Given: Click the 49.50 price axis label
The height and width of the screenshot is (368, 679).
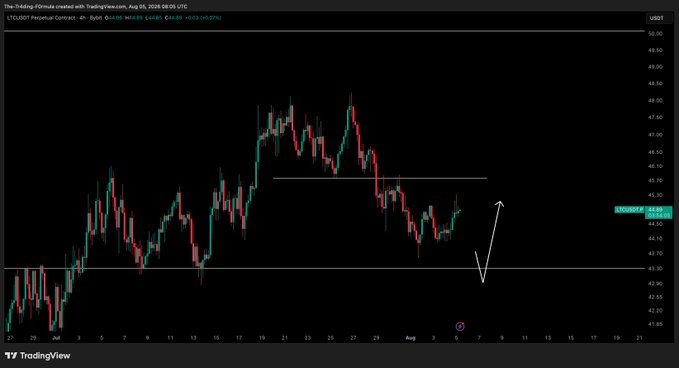Looking at the screenshot, I should pyautogui.click(x=655, y=50).
